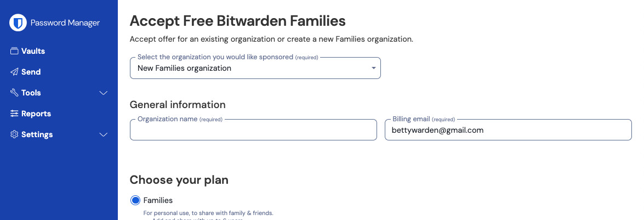
Task: Click the Reports sliders icon
Action: click(14, 114)
